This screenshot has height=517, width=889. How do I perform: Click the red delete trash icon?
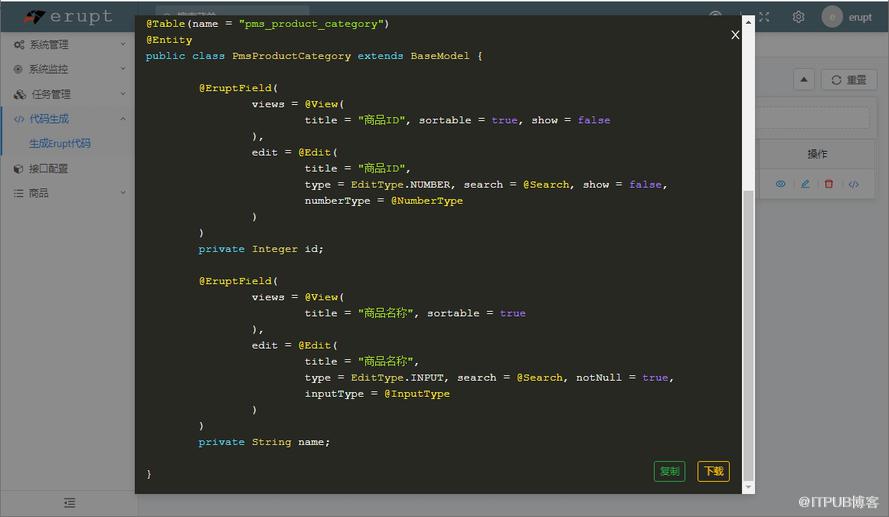pyautogui.click(x=829, y=184)
